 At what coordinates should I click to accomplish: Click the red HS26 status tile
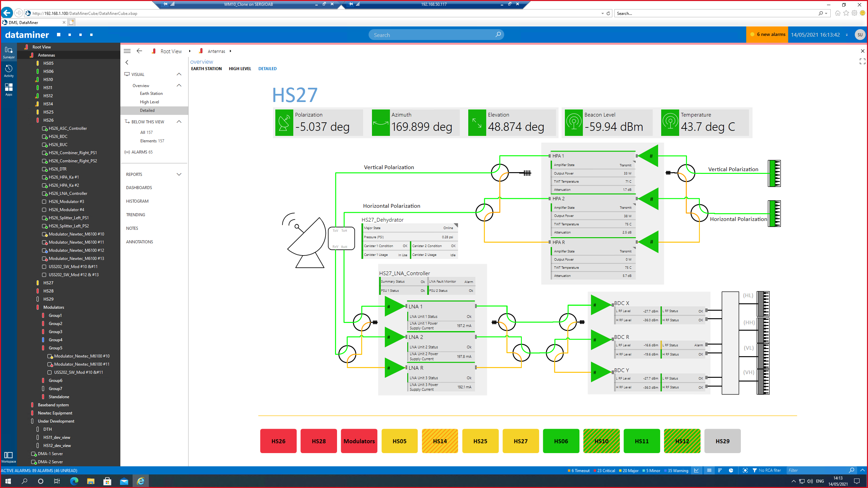coord(278,441)
